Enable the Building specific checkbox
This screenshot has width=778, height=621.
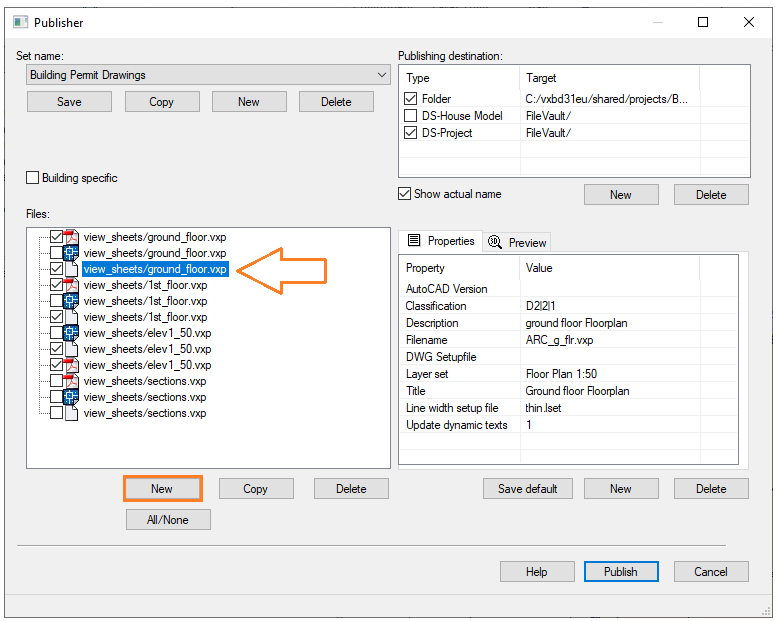[x=33, y=178]
